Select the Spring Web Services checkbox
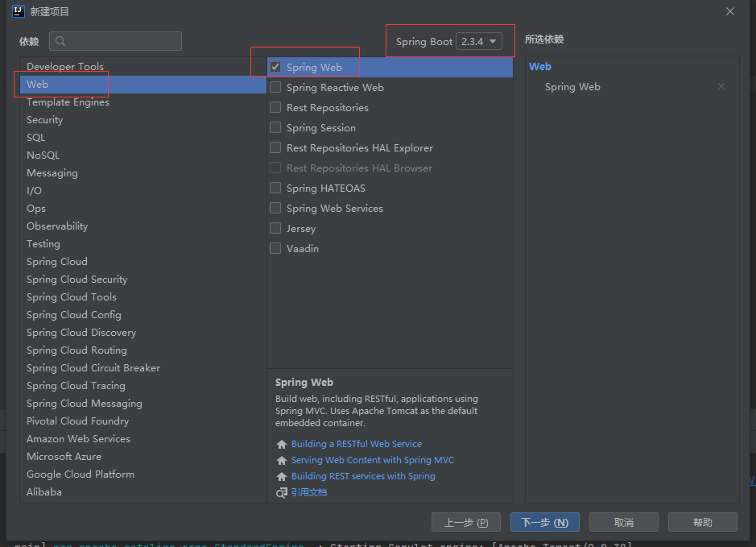Viewport: 756px width, 547px height. [275, 208]
